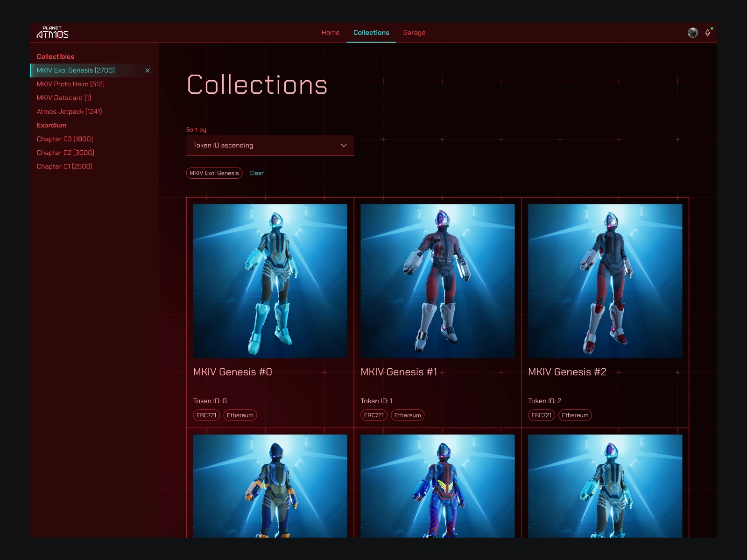Viewport: 747px width, 560px height.
Task: Click the MKIV Genesis #1 title
Action: point(399,372)
